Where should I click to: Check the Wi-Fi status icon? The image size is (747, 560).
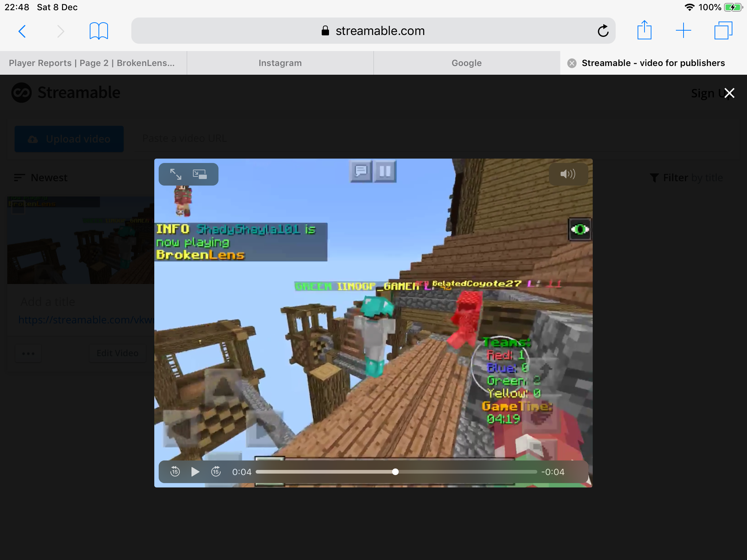click(x=689, y=7)
